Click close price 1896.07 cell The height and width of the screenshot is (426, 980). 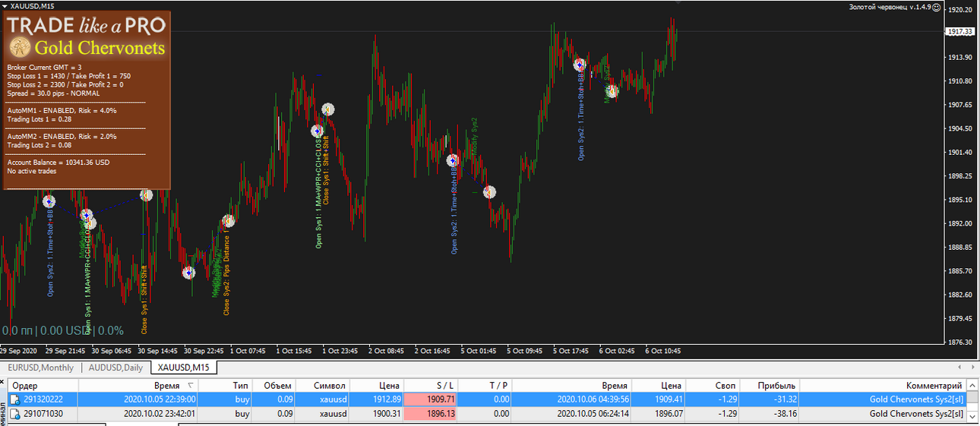pyautogui.click(x=659, y=414)
